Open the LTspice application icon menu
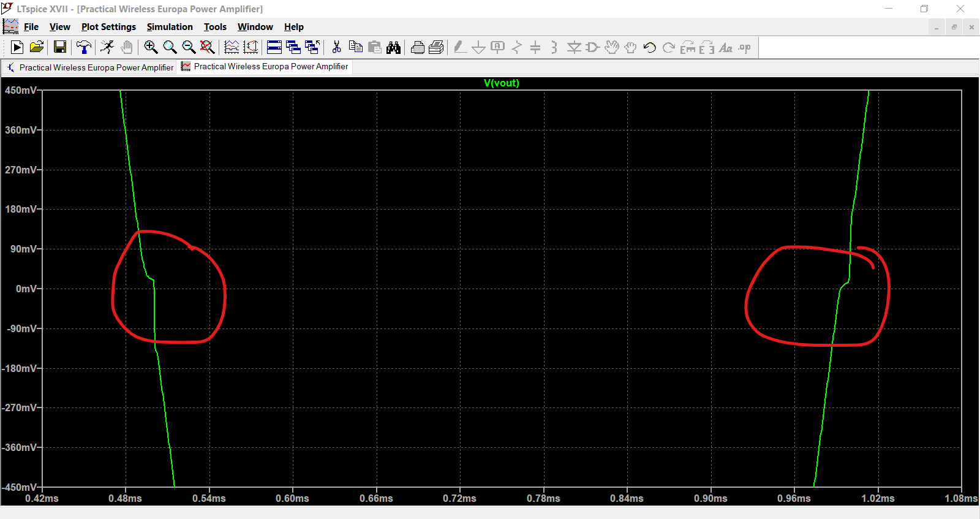Viewport: 980px width, 519px height. pyautogui.click(x=7, y=9)
